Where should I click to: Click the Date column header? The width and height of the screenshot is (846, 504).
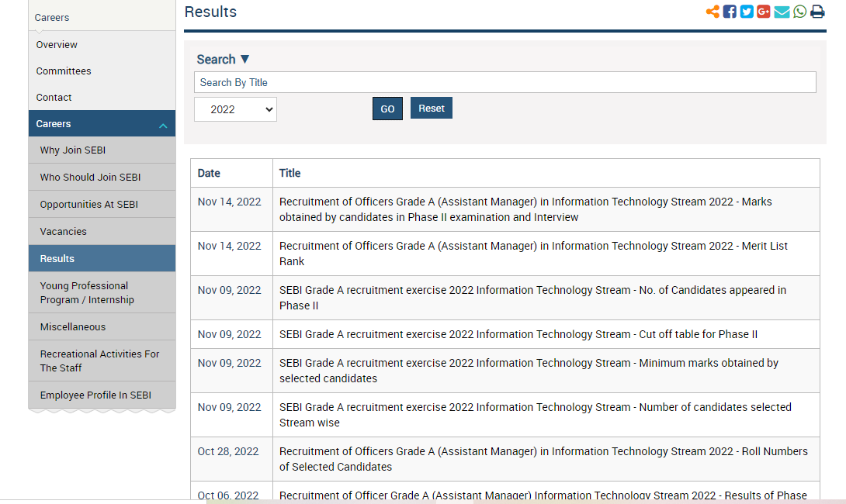click(209, 173)
